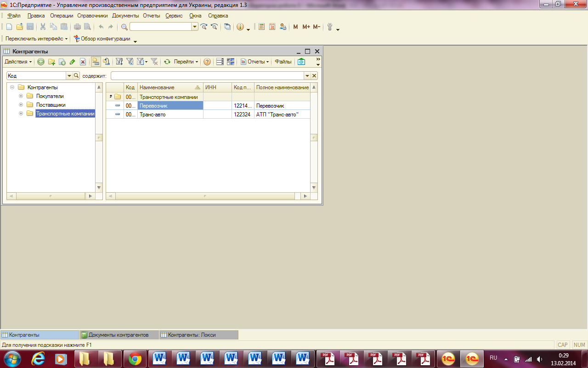This screenshot has width=588, height=368.
Task: Open the Действия dropdown
Action: point(18,62)
